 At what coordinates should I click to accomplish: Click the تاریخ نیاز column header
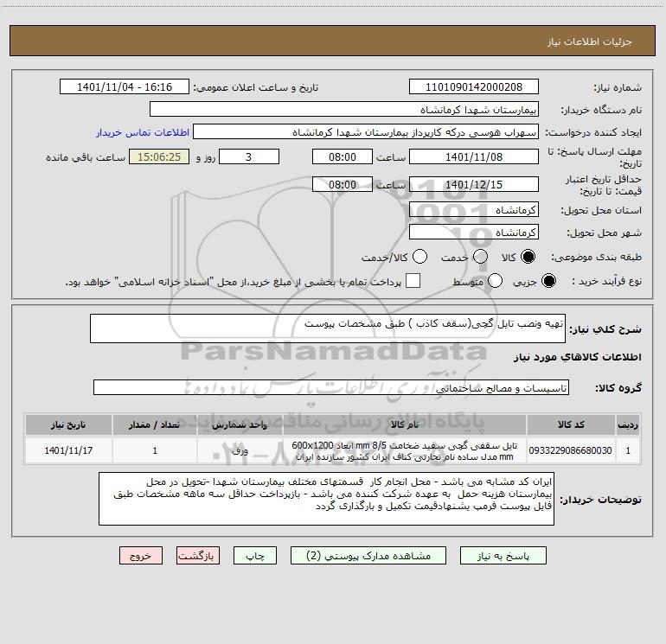point(68,425)
